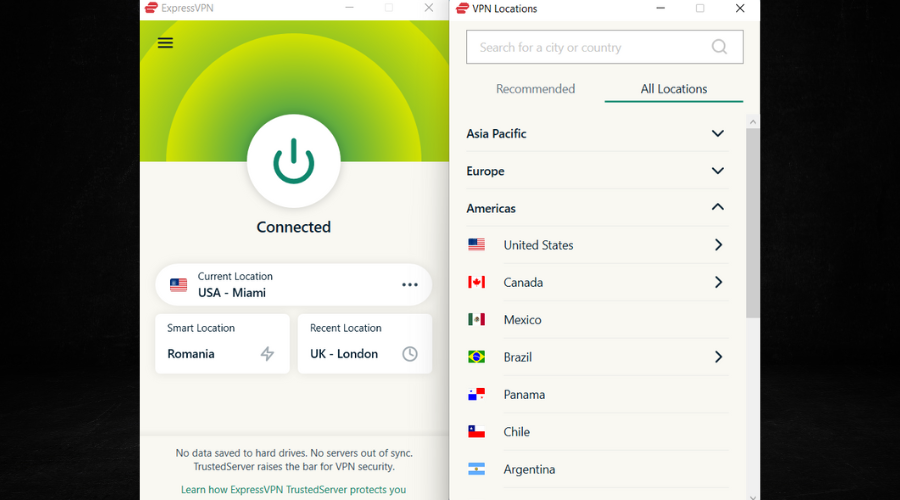Choose Chile from the locations list

[x=597, y=432]
